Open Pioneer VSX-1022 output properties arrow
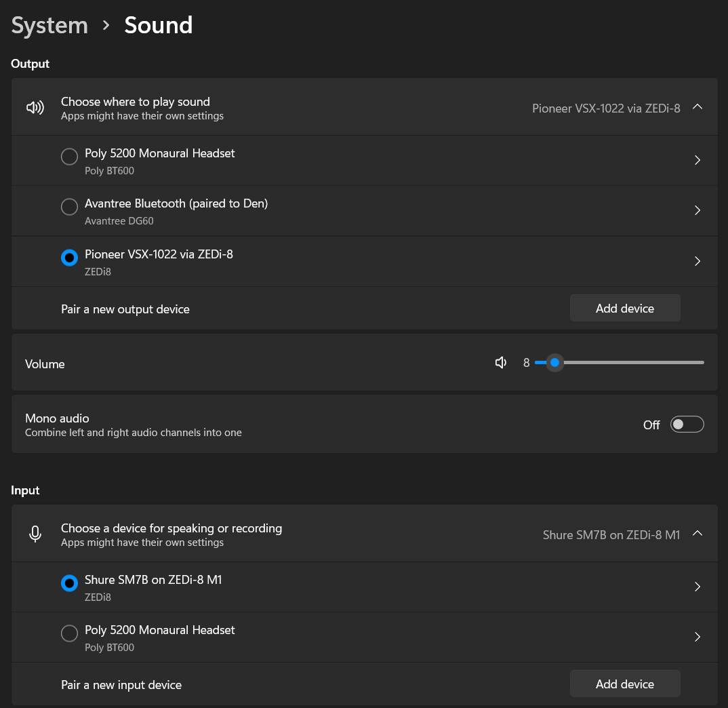The width and height of the screenshot is (728, 708). tap(697, 261)
